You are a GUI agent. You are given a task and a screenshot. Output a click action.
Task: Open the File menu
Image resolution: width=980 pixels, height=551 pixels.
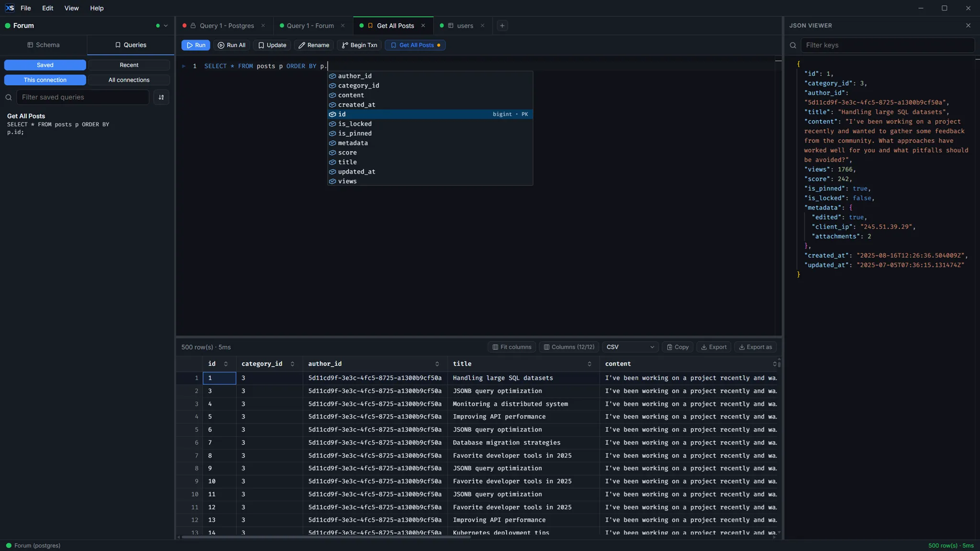[x=26, y=8]
